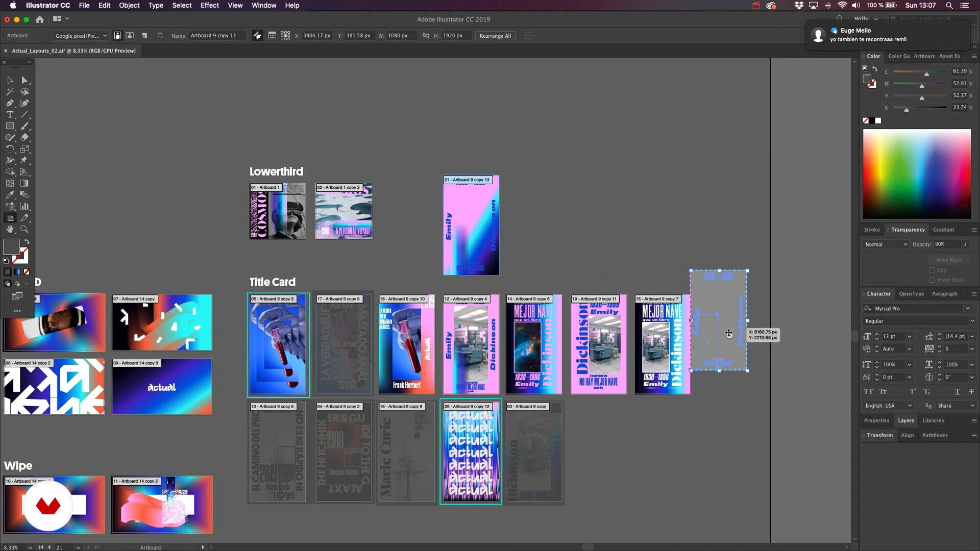The height and width of the screenshot is (551, 980).
Task: Expand the Opacity slider arrow
Action: pyautogui.click(x=965, y=244)
